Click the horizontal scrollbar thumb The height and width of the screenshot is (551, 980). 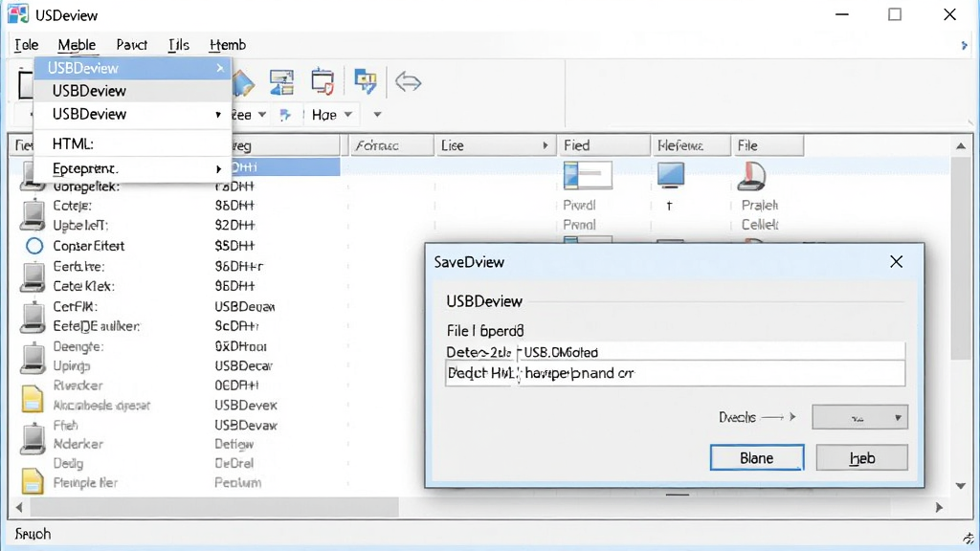point(214,507)
